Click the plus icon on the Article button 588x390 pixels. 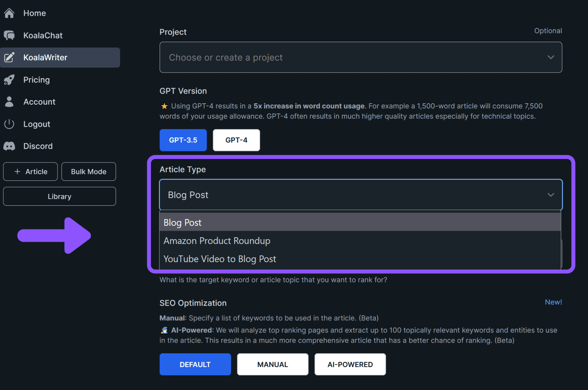(17, 172)
